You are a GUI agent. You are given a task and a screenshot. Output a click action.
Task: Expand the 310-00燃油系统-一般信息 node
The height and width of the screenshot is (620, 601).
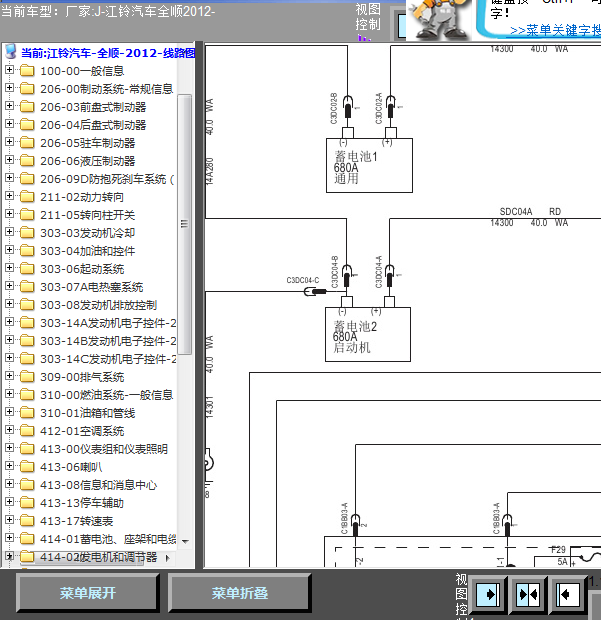tap(9, 394)
